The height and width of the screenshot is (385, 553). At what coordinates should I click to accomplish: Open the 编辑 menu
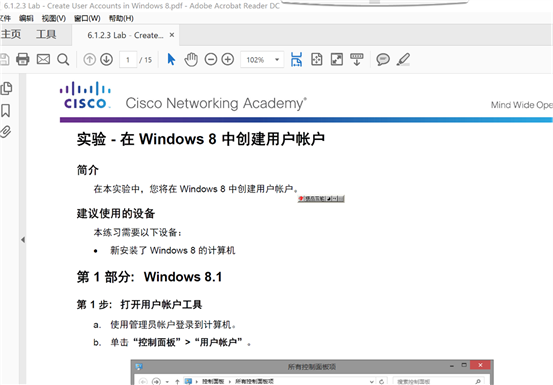pos(26,18)
